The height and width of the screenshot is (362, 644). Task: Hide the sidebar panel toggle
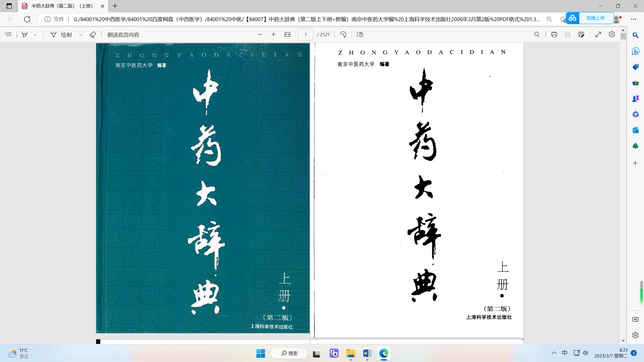(635, 319)
